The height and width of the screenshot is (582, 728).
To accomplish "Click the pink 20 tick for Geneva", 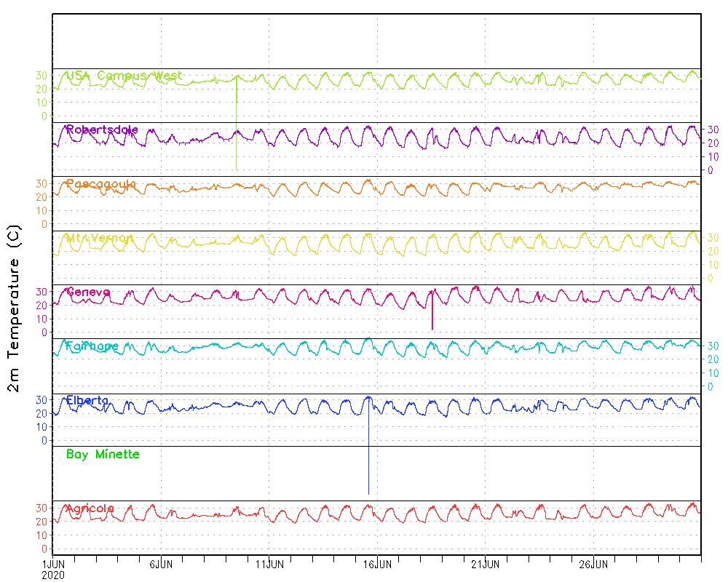I will click(41, 306).
